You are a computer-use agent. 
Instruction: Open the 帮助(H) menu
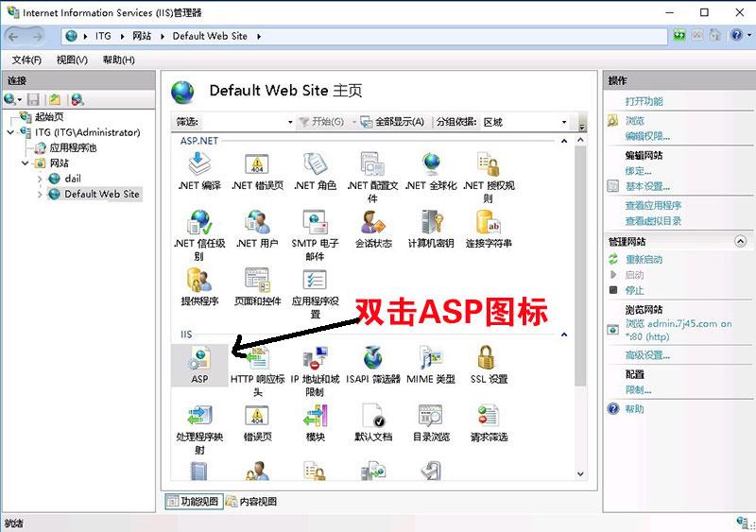(119, 60)
